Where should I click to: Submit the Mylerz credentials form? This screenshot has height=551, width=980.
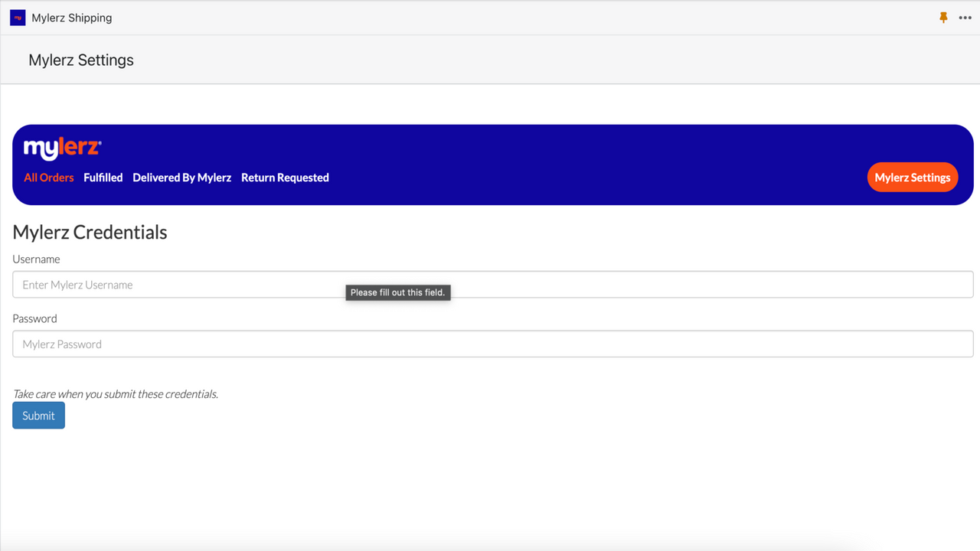pyautogui.click(x=38, y=415)
